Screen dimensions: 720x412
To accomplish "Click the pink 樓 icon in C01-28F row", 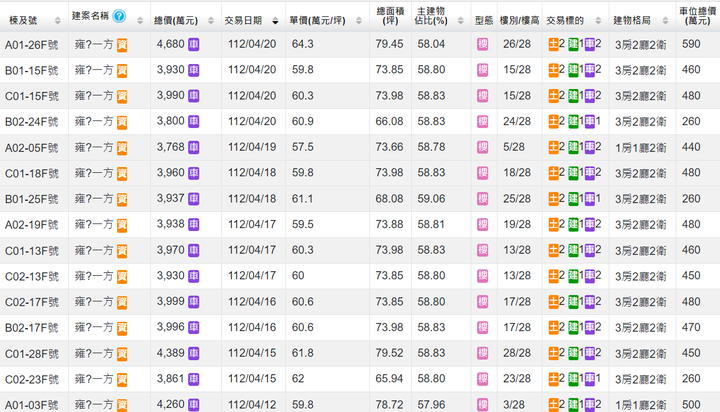I will pyautogui.click(x=483, y=353).
